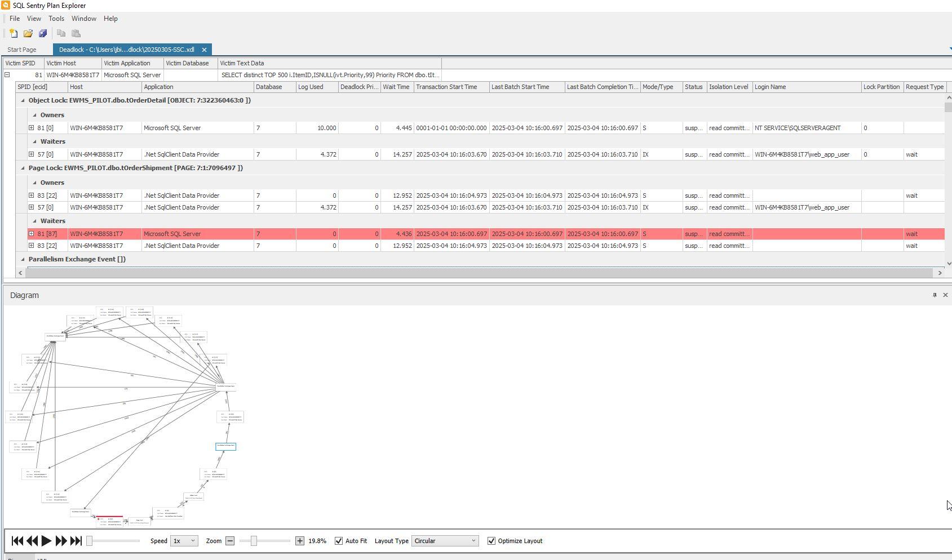Click the Transaction Start Time column header
952x560 pixels.
(x=451, y=87)
